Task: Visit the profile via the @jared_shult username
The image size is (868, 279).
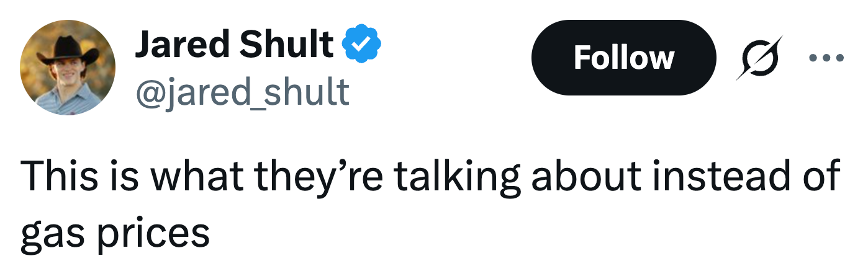Action: click(242, 92)
